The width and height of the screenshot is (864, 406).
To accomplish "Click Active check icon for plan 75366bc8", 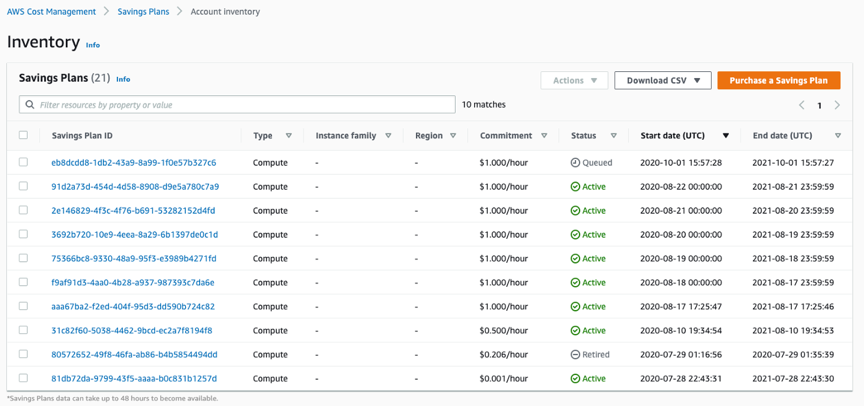I will tap(575, 259).
